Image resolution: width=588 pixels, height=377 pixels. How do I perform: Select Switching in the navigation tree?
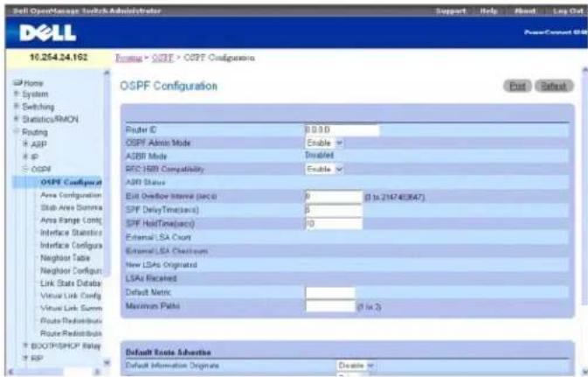click(38, 107)
